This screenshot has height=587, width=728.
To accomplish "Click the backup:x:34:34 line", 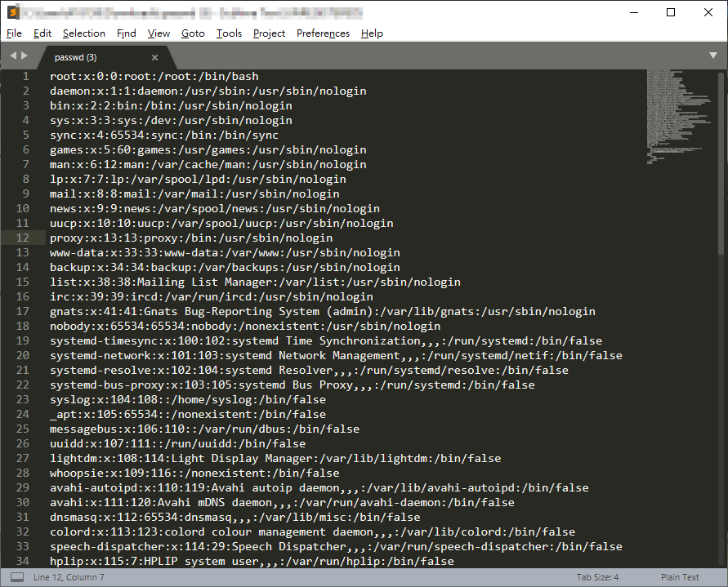I will (225, 267).
